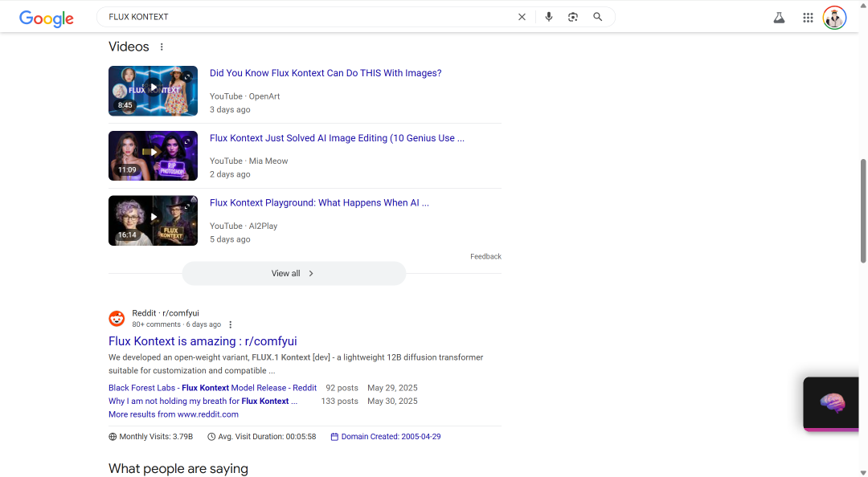This screenshot has height=477, width=868.
Task: Click 'Reddit · r/comfyui' source label
Action: pos(166,313)
